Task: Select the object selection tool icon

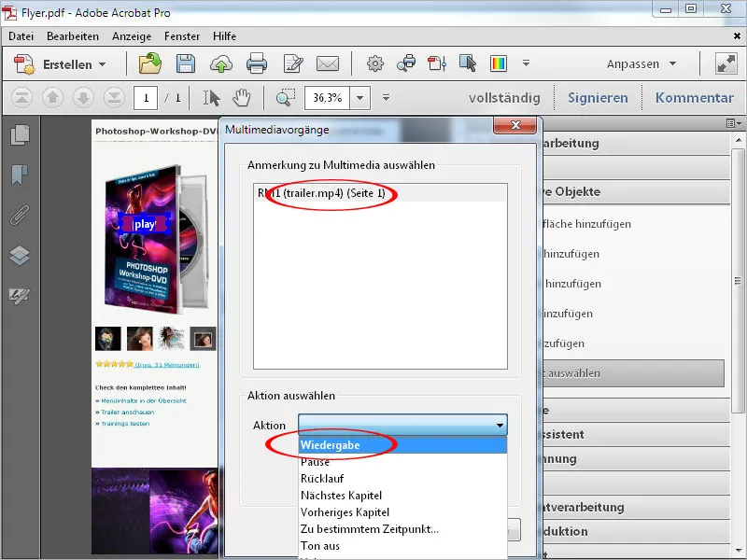Action: click(x=468, y=63)
